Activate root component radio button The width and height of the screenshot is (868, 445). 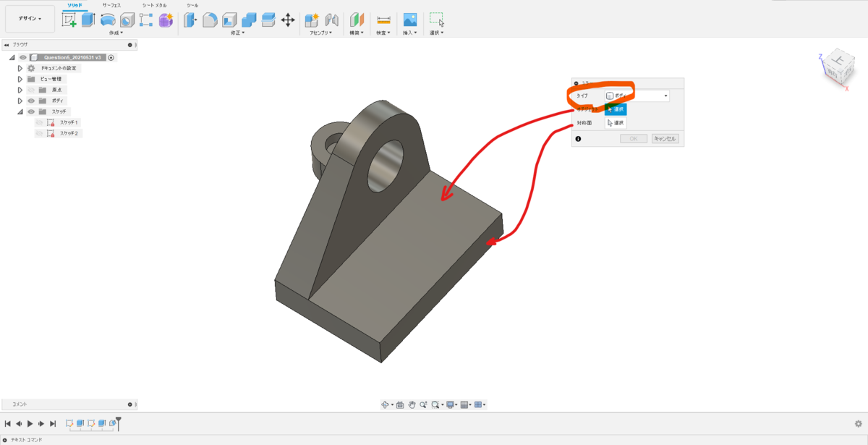(111, 57)
